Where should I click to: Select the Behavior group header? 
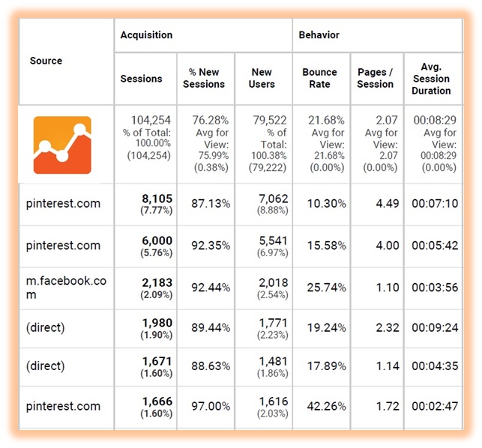[x=319, y=35]
